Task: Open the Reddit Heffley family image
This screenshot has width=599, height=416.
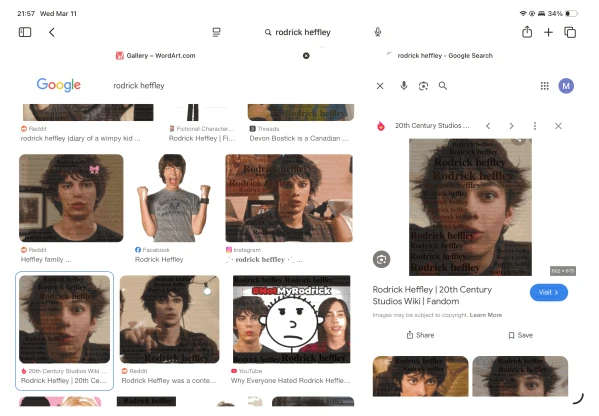Action: 71,198
